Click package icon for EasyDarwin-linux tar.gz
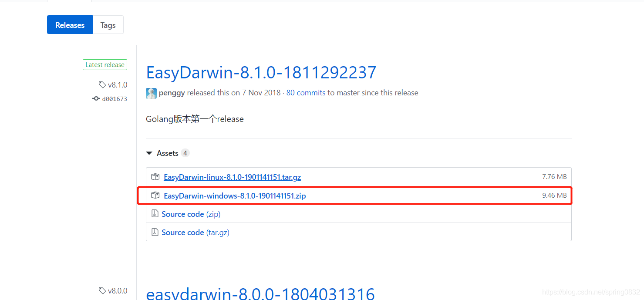The height and width of the screenshot is (300, 644). pos(155,177)
